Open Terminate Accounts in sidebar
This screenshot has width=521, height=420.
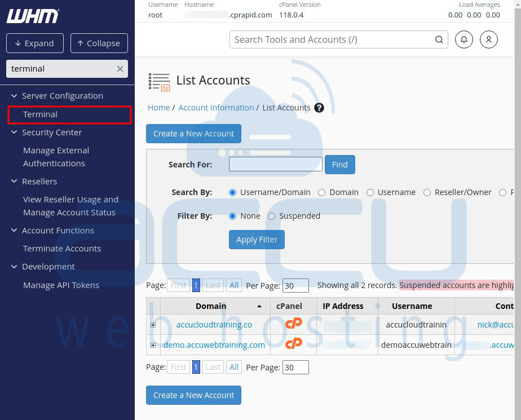pyautogui.click(x=62, y=249)
